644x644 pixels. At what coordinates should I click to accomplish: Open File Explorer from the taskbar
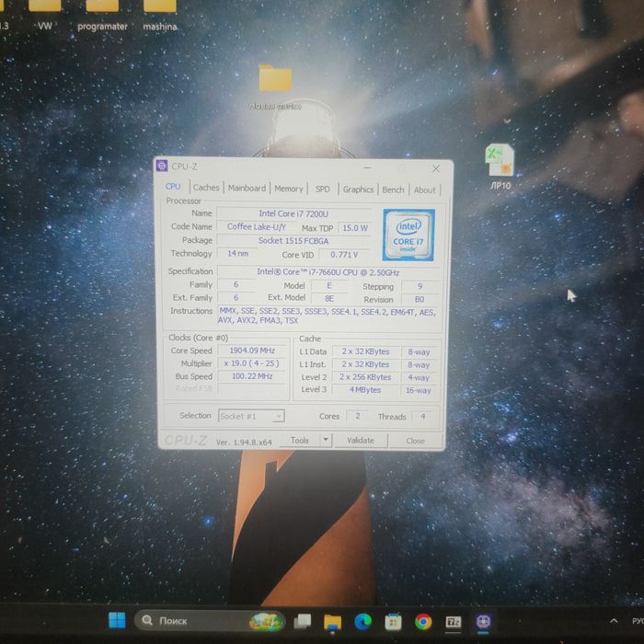tap(332, 622)
